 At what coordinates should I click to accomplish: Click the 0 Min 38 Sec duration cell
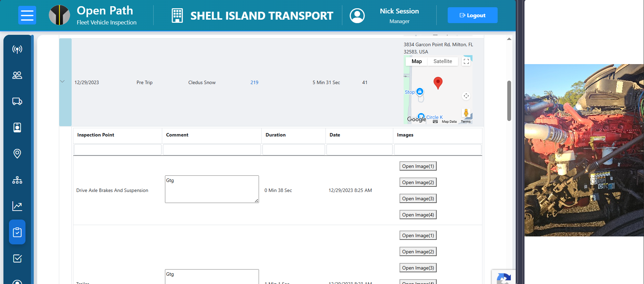pos(278,190)
